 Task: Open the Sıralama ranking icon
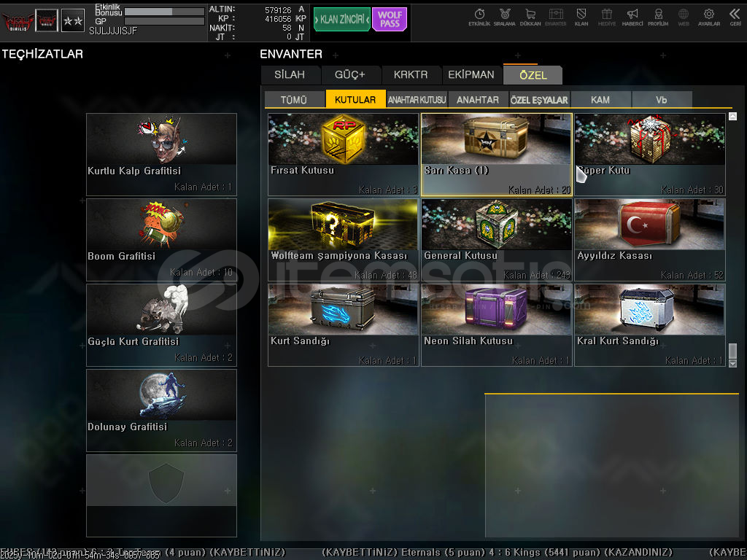click(505, 17)
